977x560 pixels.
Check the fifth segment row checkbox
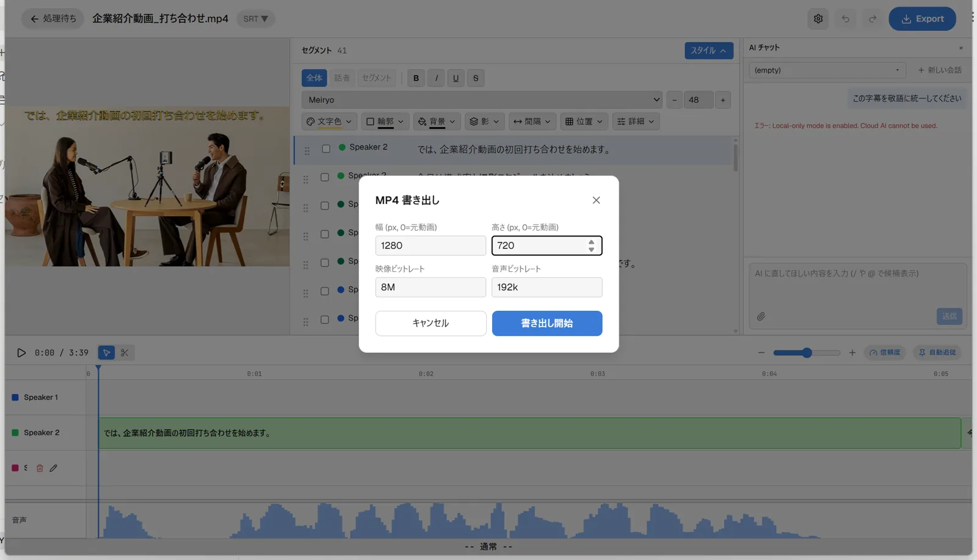pyautogui.click(x=325, y=263)
